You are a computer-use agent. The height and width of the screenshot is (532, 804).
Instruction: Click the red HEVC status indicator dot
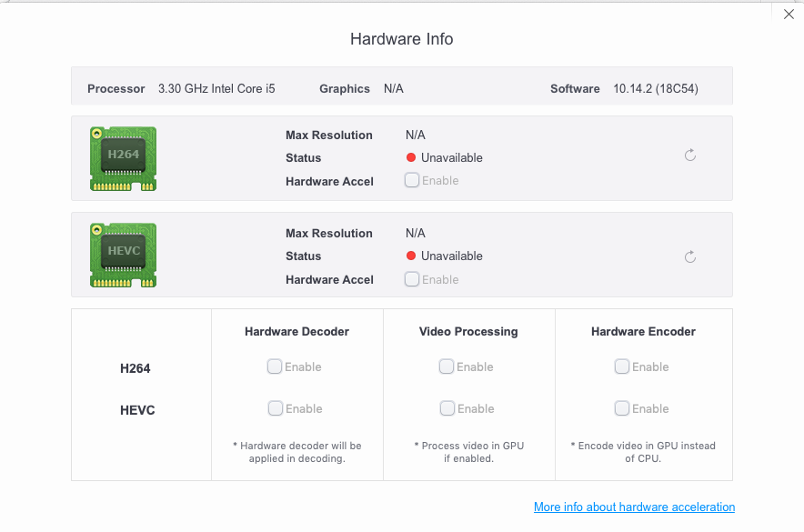point(411,256)
